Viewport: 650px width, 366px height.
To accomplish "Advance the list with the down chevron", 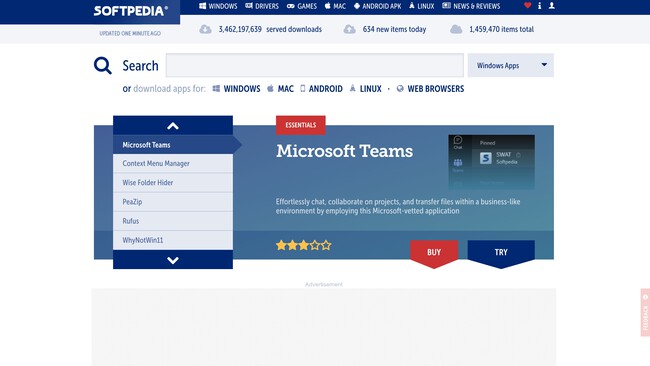I will click(x=173, y=260).
